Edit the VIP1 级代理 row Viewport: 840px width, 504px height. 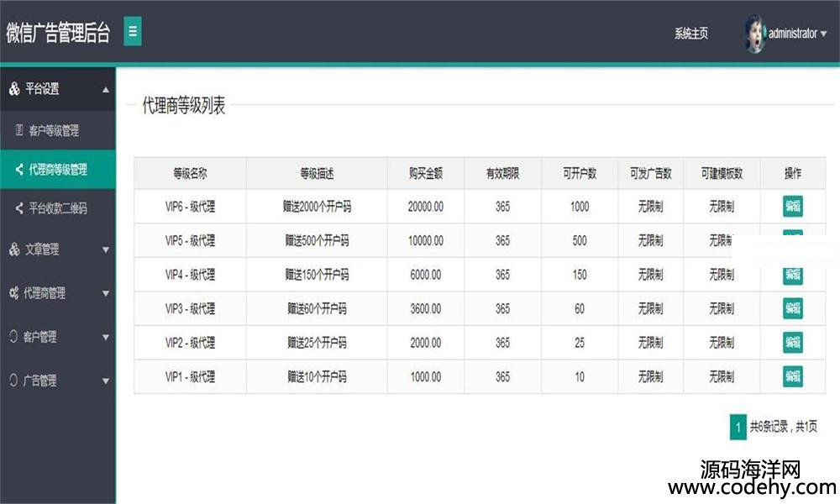click(x=792, y=376)
